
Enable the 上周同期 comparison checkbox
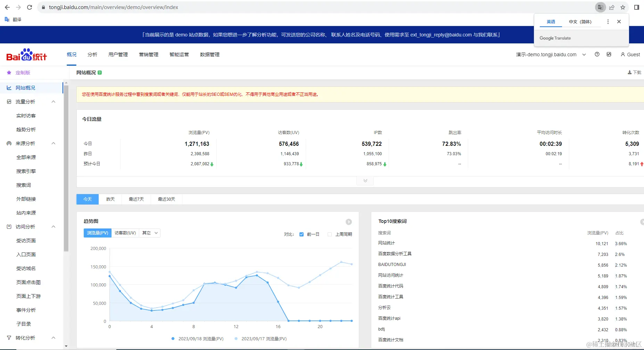click(x=330, y=234)
